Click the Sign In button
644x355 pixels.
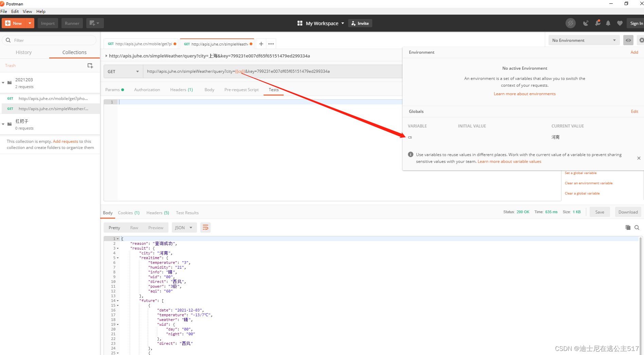pyautogui.click(x=636, y=23)
